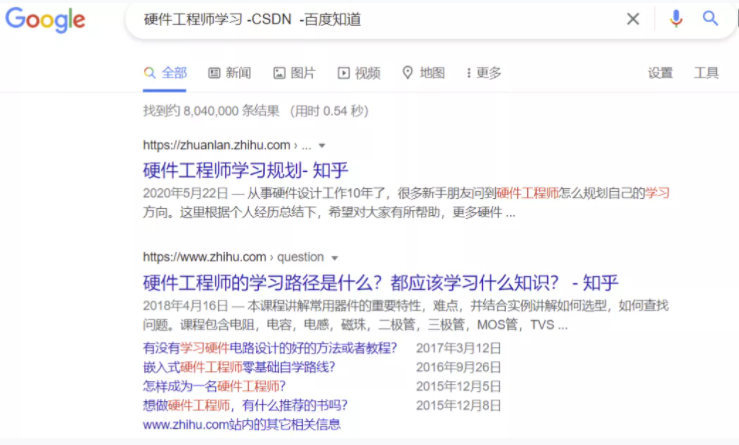Screen dimensions: 739x445
Task: Submit search with the magnifier icon
Action: 710,19
